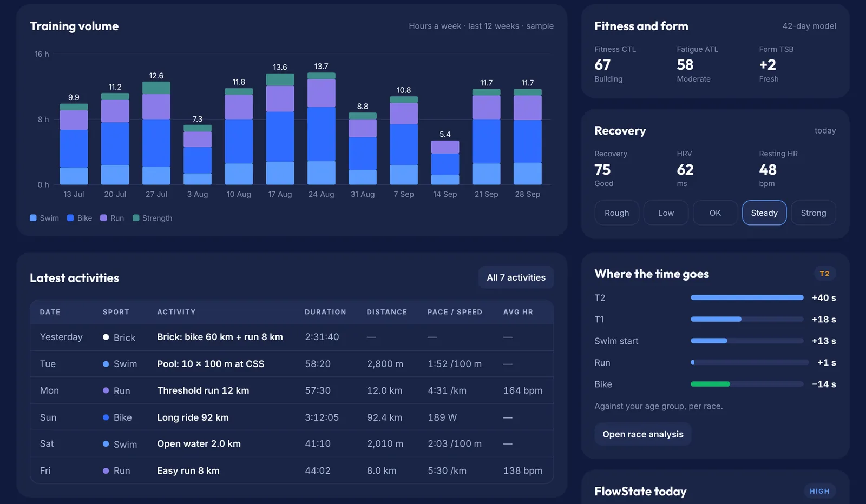Open 'Pool: 10 × 100 m at CSS' activity

[x=211, y=364]
